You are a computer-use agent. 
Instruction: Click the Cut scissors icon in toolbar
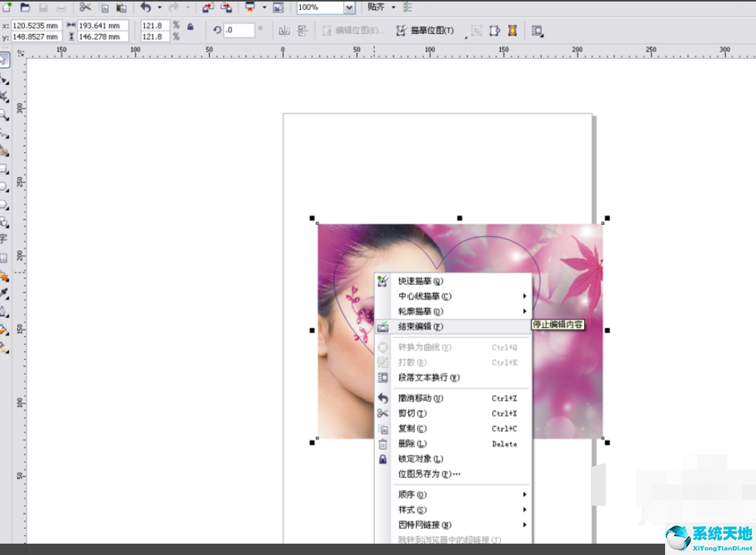point(85,8)
